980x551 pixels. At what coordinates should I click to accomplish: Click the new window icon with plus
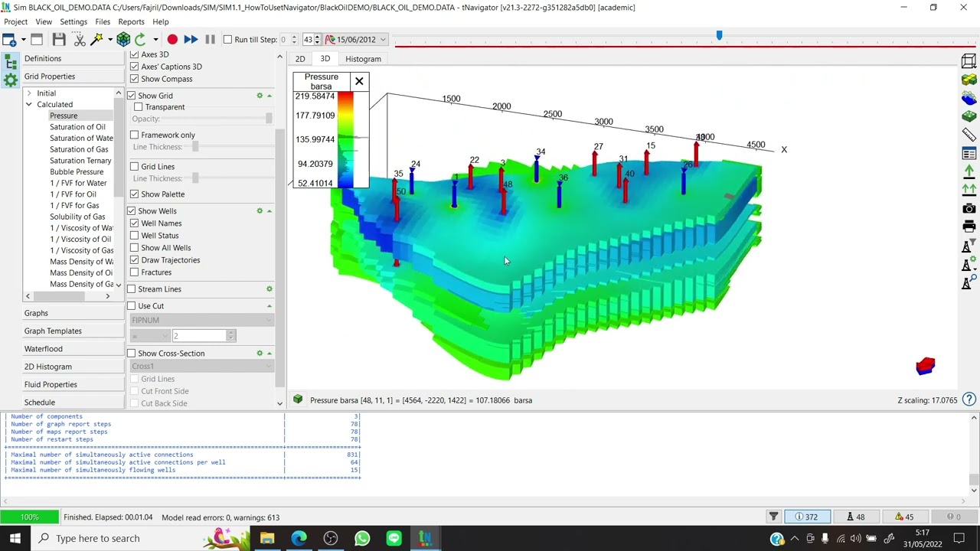[9, 40]
